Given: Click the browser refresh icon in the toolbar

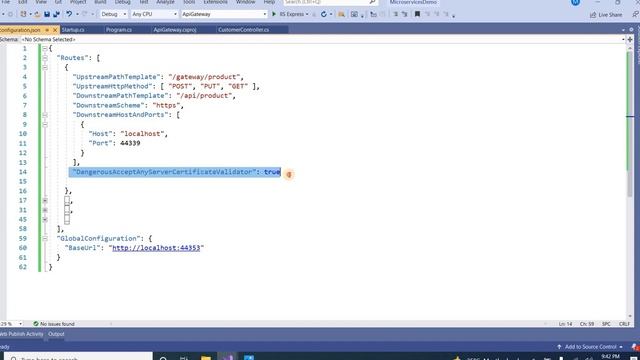Looking at the screenshot, I should [324, 14].
